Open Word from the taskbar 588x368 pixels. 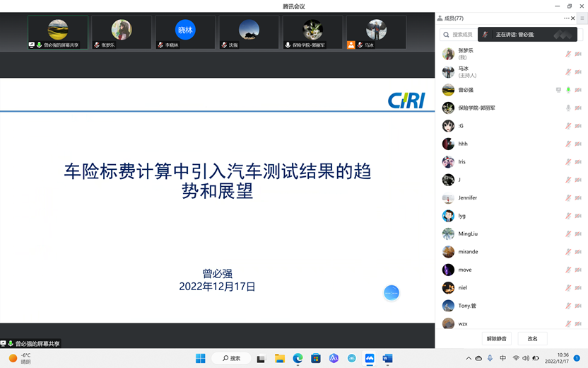[387, 359]
